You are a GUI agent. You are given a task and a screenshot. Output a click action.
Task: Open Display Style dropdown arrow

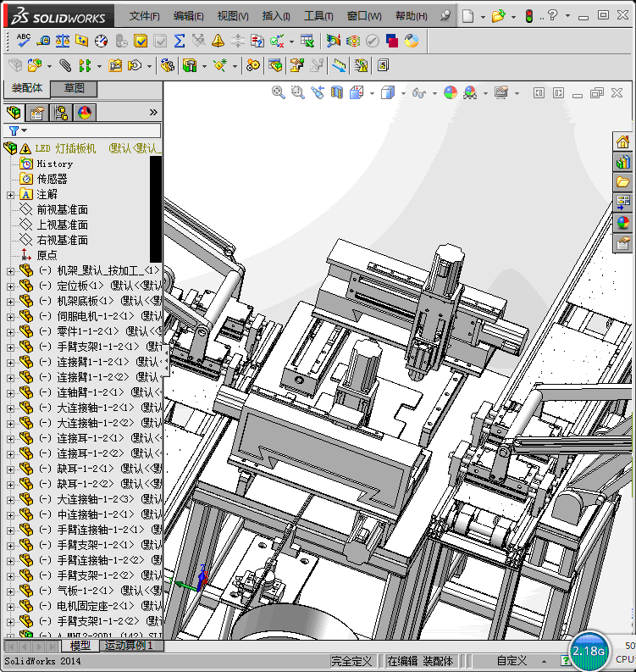coord(403,93)
